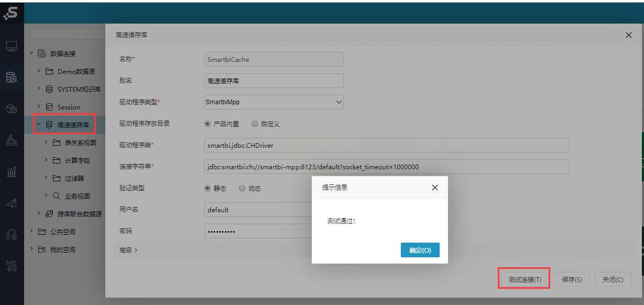This screenshot has height=305, width=644.
Task: Select 自定义 driver directory option
Action: [255, 124]
